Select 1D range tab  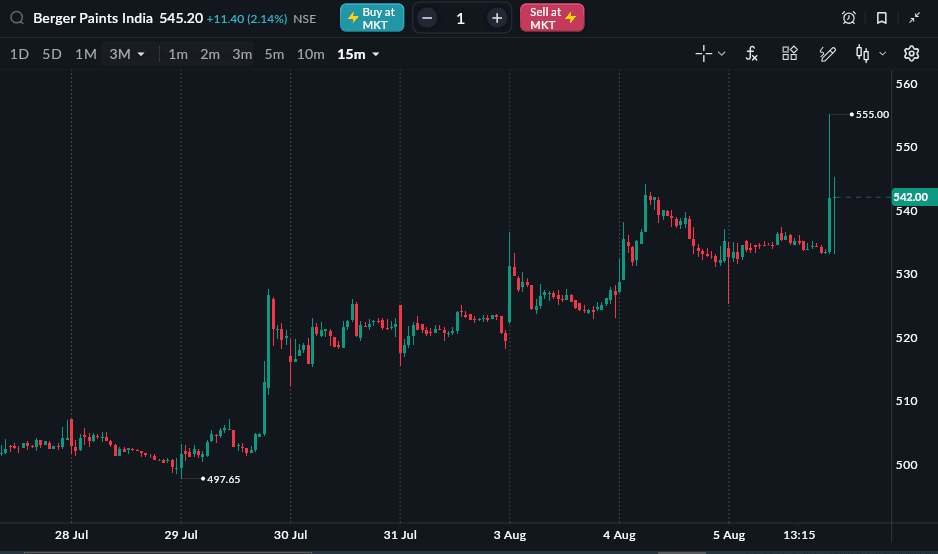[x=19, y=54]
